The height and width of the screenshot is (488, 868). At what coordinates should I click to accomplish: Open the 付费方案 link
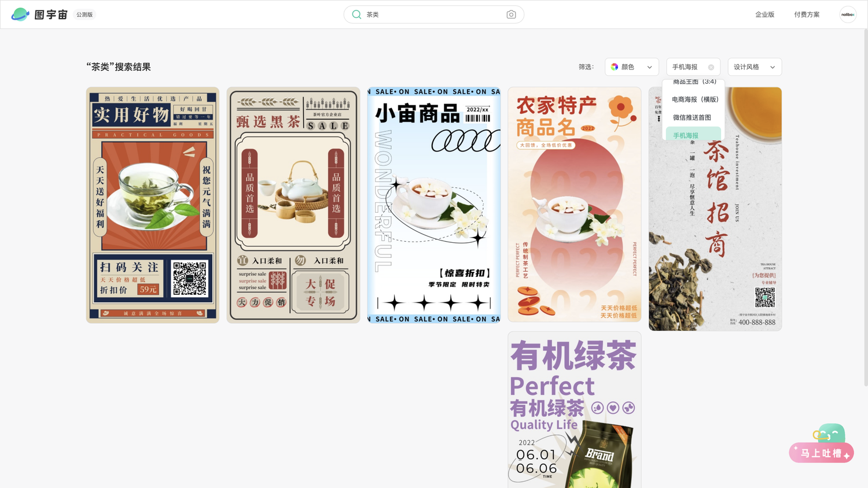(807, 14)
